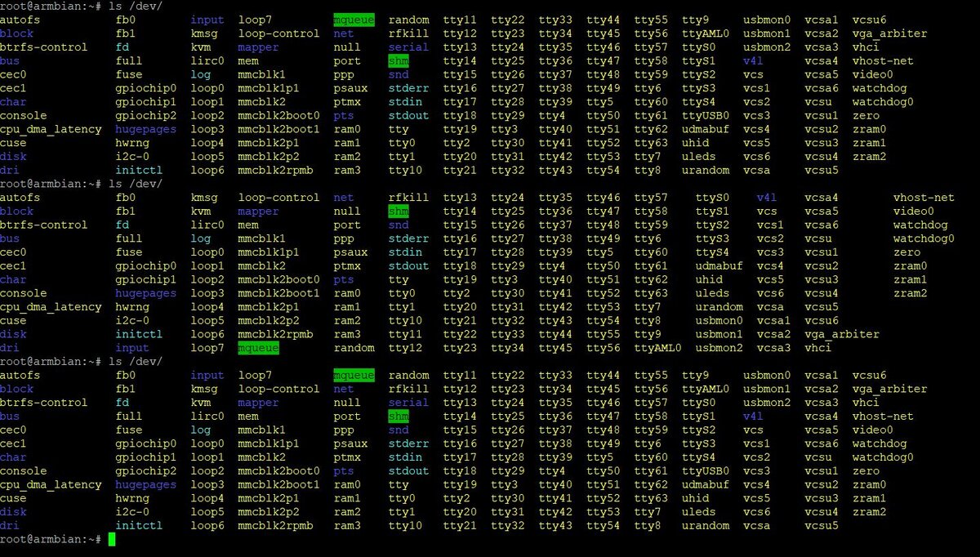Click vhci in the second ls output
Screen dimensions: 980x557
pos(817,348)
